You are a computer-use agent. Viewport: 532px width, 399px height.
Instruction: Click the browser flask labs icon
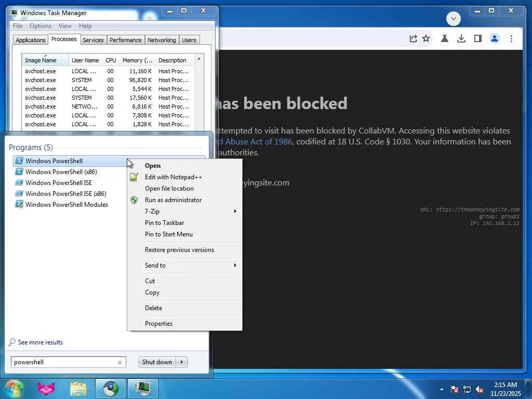[x=445, y=38]
